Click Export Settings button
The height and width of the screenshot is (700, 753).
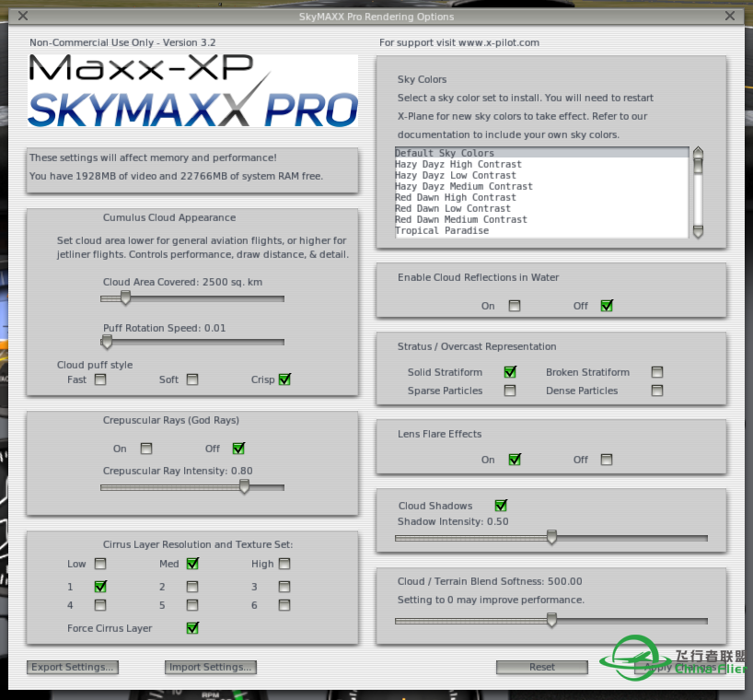point(73,667)
